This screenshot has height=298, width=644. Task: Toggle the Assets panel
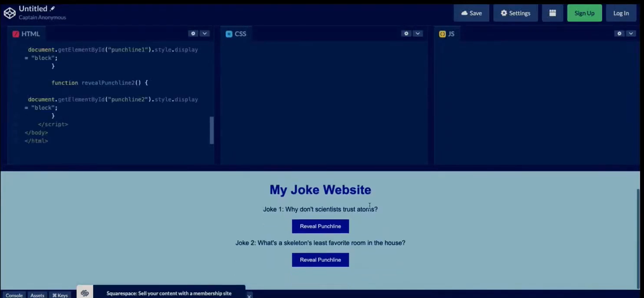click(37, 295)
